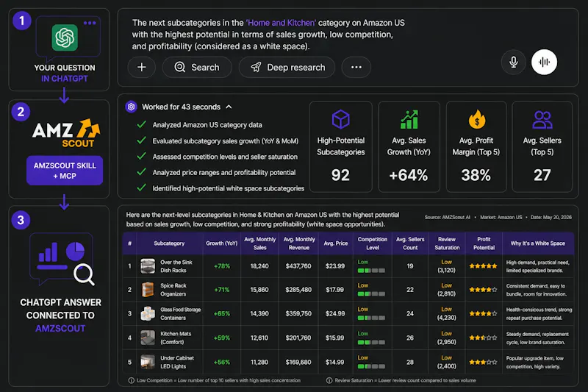Collapse the 'Worked for 43 seconds' section
The image size is (588, 392).
tap(229, 107)
